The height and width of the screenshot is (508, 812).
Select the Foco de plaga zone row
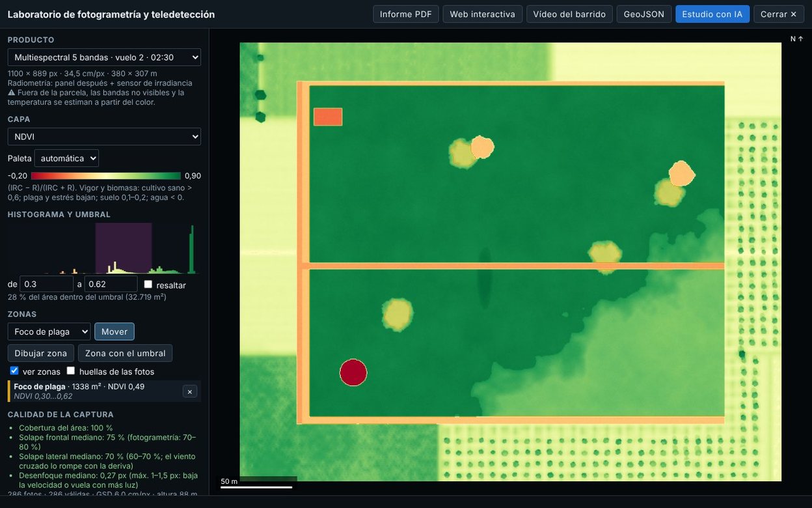[104, 391]
